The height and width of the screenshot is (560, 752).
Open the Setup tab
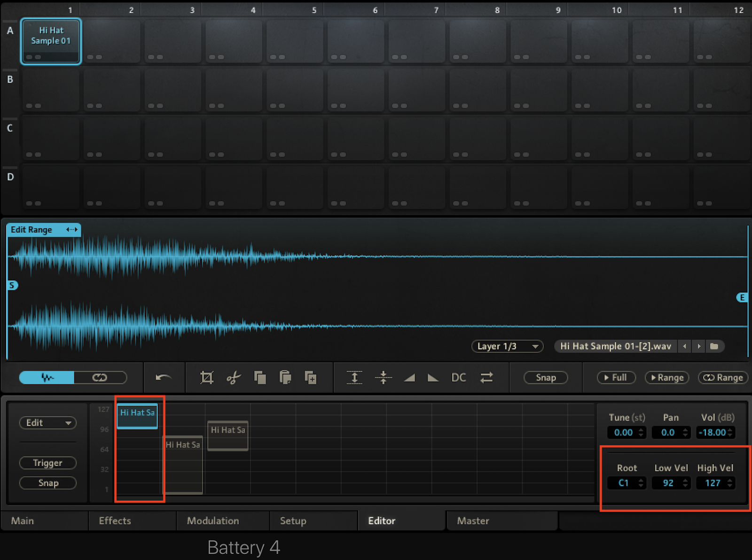point(313,521)
